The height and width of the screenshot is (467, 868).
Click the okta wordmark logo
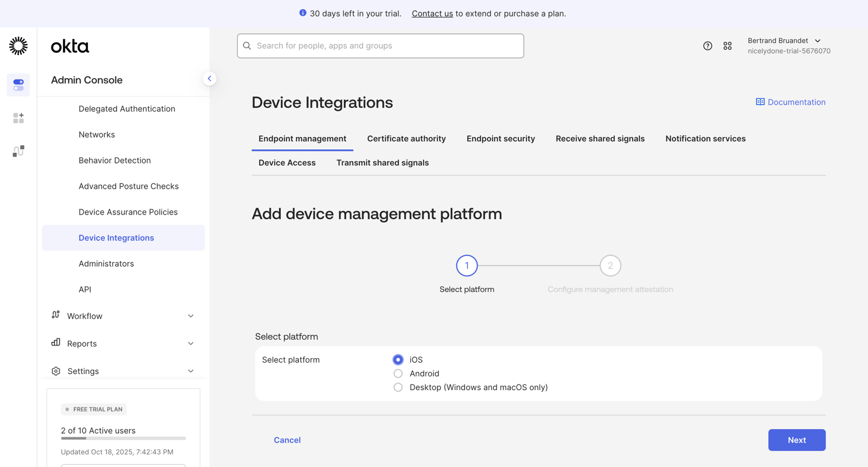[70, 46]
